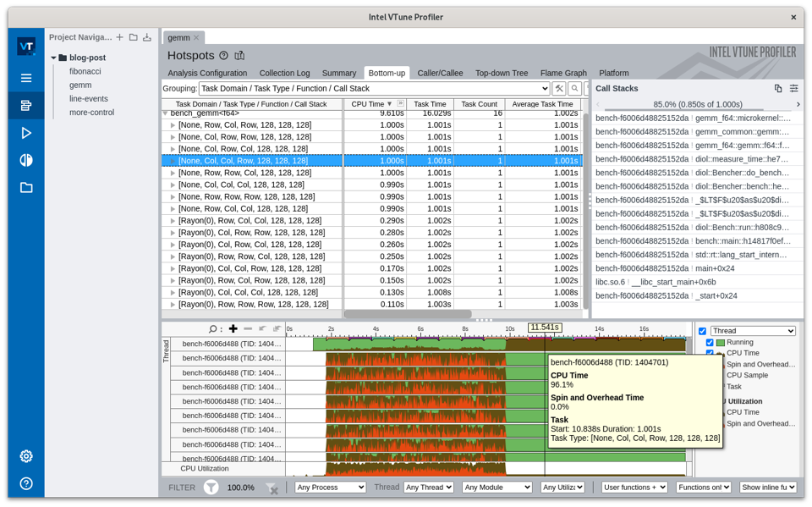The image size is (812, 507).
Task: Toggle the CPU Time checkbox under Running
Action: 710,353
